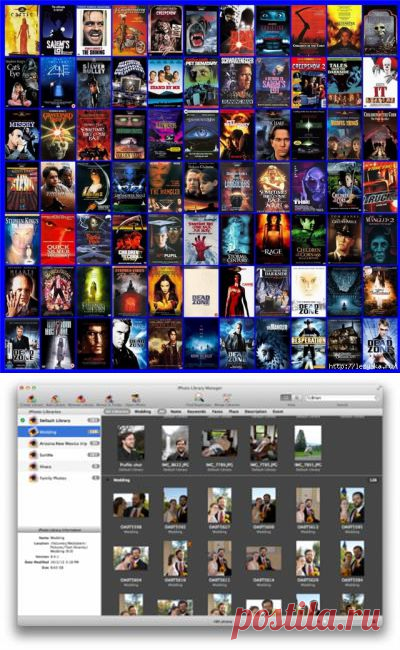This screenshot has width=400, height=650.
Task: Click the iPhoto Libraries sidebar header
Action: coord(44,412)
